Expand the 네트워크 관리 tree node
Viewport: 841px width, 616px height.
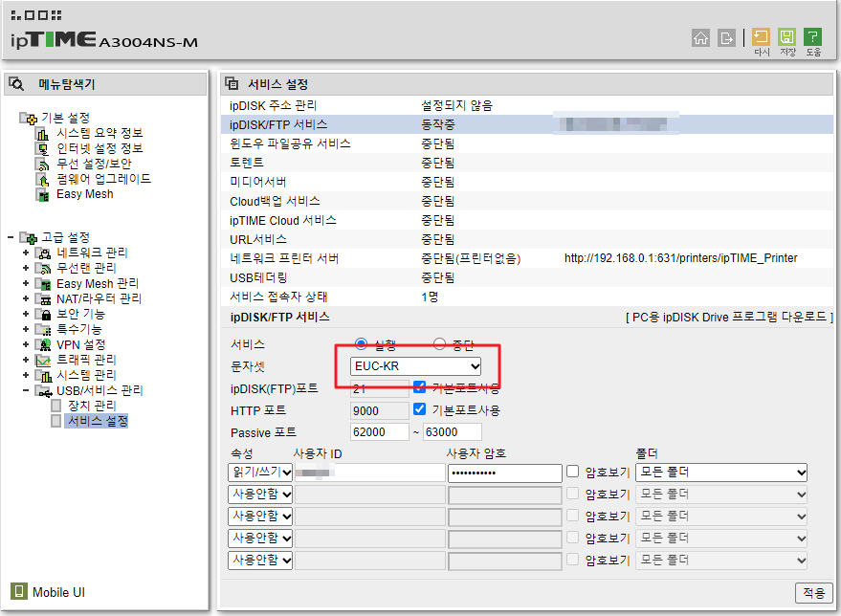26,253
